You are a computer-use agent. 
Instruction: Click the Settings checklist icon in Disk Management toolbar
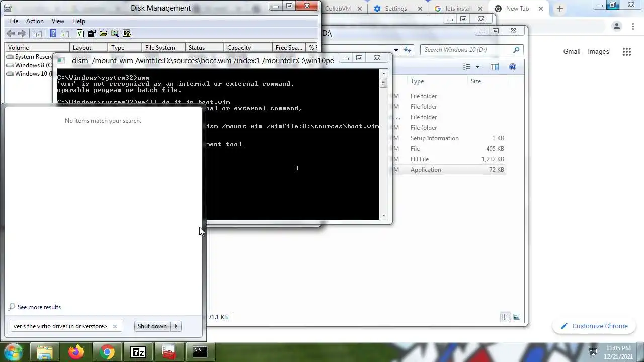(x=127, y=33)
